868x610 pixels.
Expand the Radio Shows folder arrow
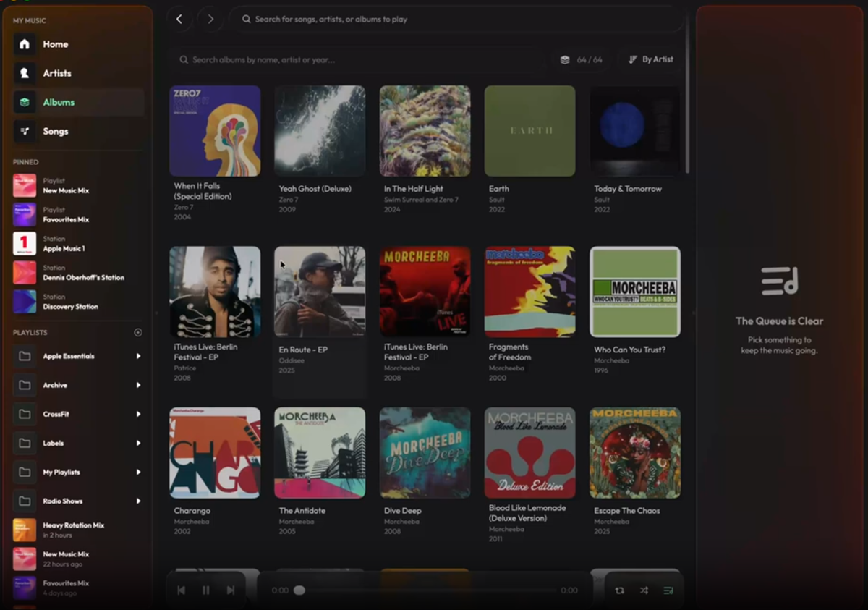coord(138,501)
